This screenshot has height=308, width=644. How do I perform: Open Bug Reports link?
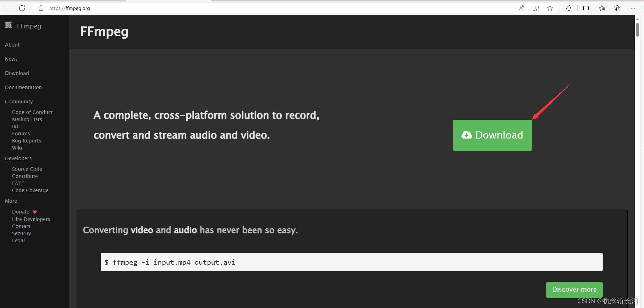click(27, 141)
